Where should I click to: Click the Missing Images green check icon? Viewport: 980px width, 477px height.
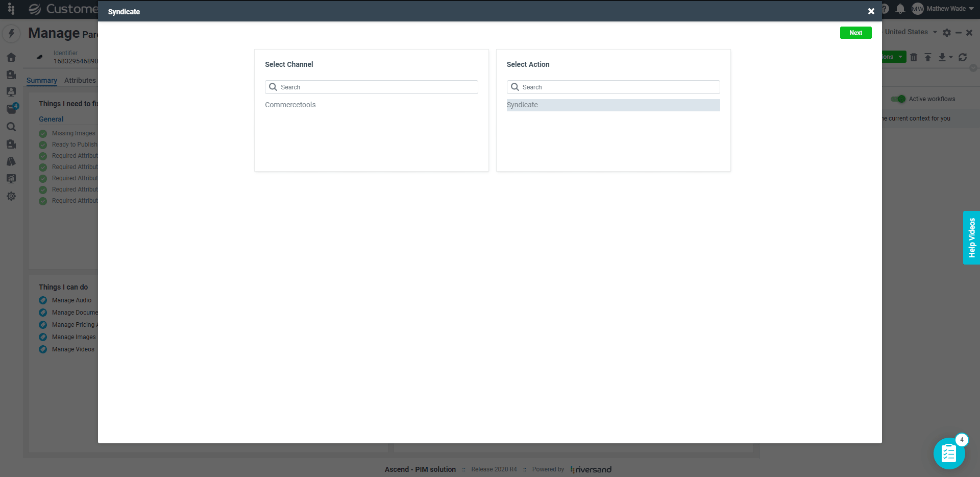[43, 134]
